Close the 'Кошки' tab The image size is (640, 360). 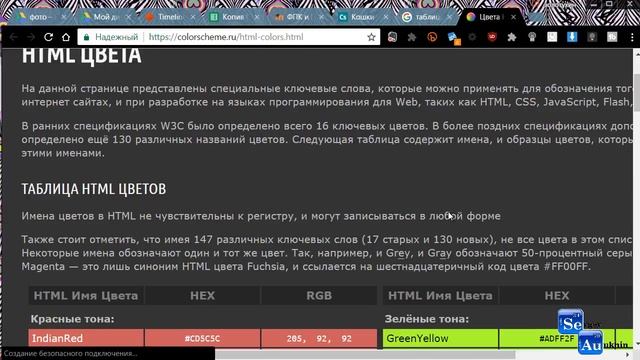point(386,17)
